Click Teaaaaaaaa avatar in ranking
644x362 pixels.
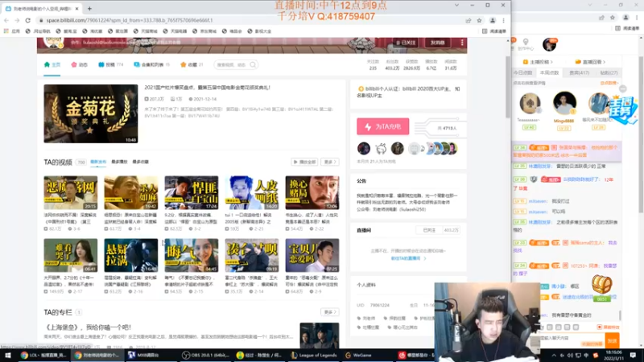[x=530, y=103]
